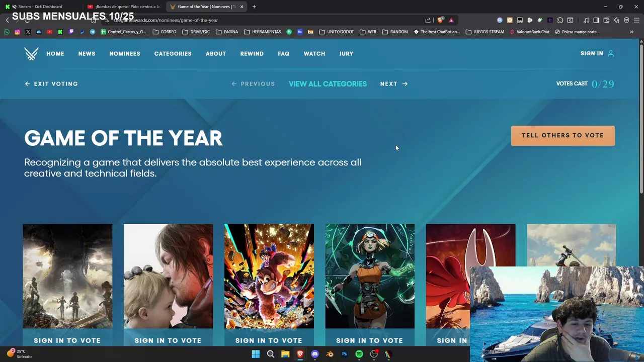Click the Windows Start button
This screenshot has height=362, width=644.
click(x=256, y=354)
